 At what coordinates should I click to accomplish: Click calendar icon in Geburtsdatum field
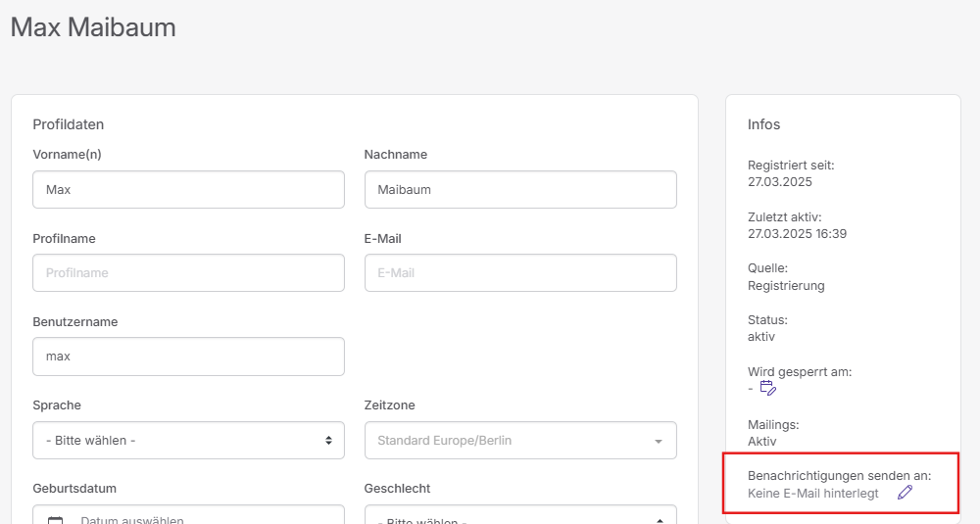[x=56, y=520]
